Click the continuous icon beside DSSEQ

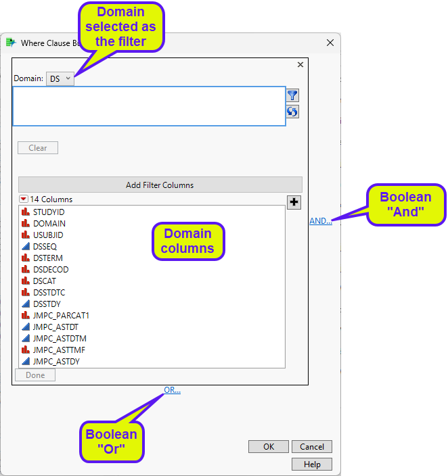(x=26, y=246)
